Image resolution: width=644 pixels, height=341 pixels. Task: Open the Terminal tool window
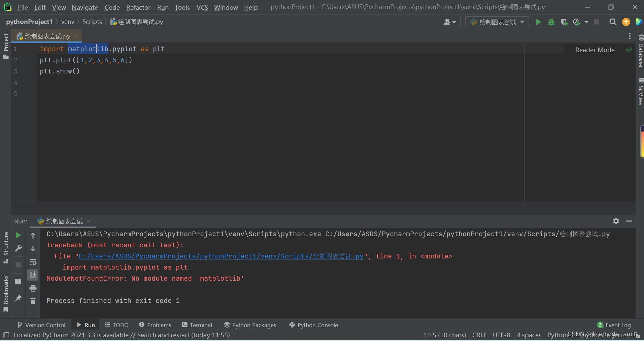[197, 325]
